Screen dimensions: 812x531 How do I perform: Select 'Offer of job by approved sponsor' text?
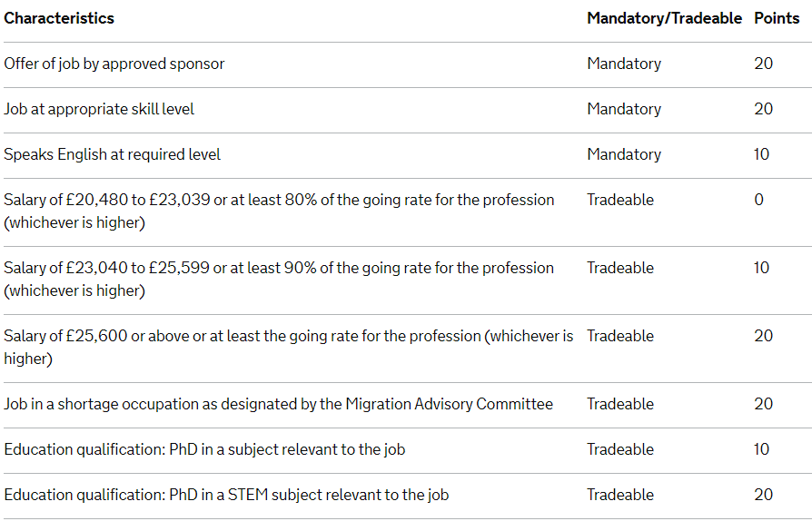tap(114, 64)
